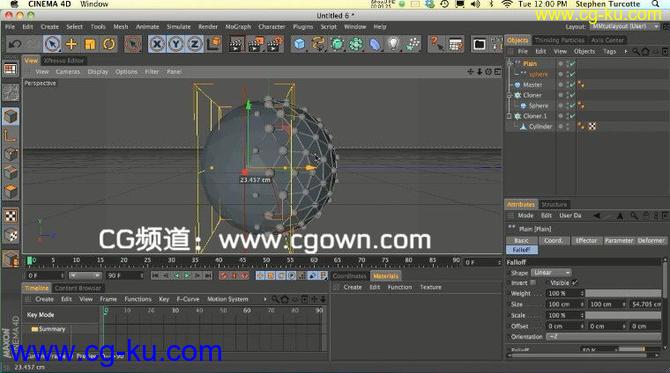Open Spotlight search in menu bar
Image resolution: width=670 pixels, height=373 pixels.
coord(655,4)
